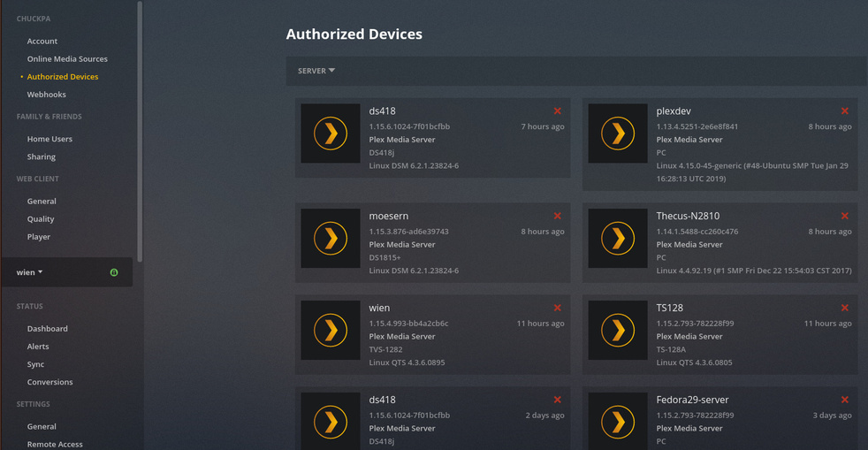Open General under Web Client
The image size is (868, 450).
[x=42, y=202]
